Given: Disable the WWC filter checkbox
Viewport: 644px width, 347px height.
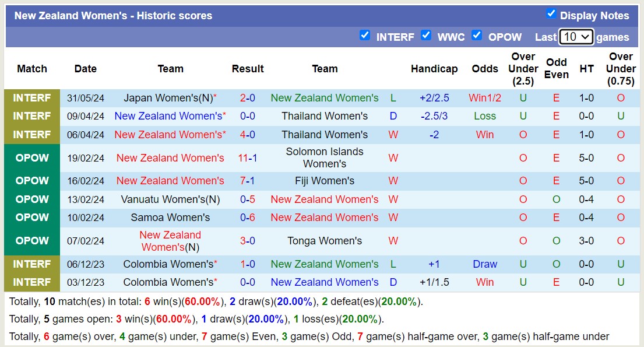Looking at the screenshot, I should click(x=426, y=36).
